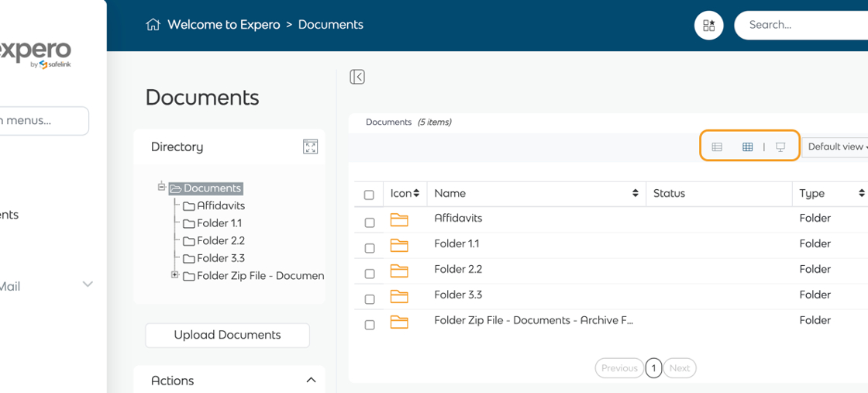Select the presentation view icon
This screenshot has height=393, width=868.
(x=780, y=147)
